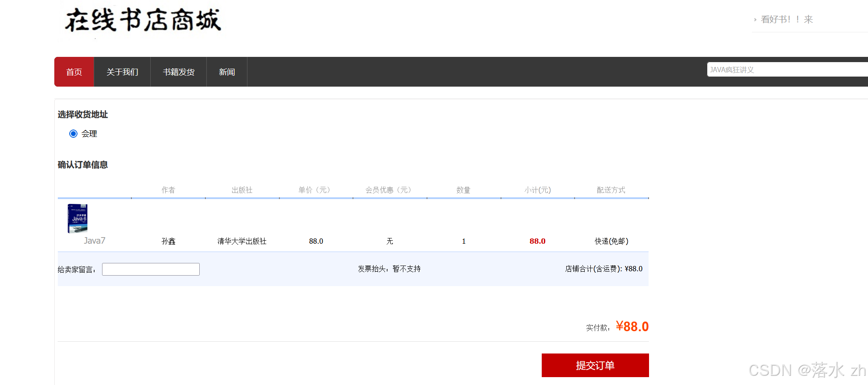Click the ¥88.0 actual payment amount
This screenshot has height=385, width=868.
(632, 326)
